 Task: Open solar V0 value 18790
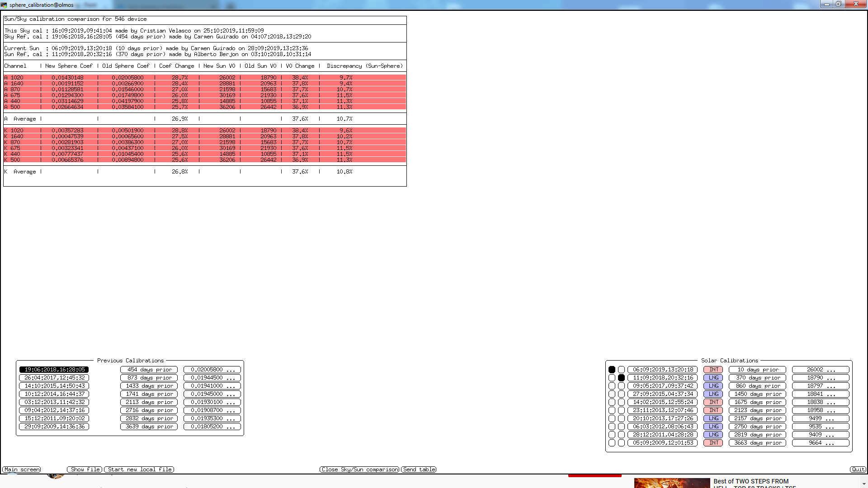pyautogui.click(x=821, y=378)
